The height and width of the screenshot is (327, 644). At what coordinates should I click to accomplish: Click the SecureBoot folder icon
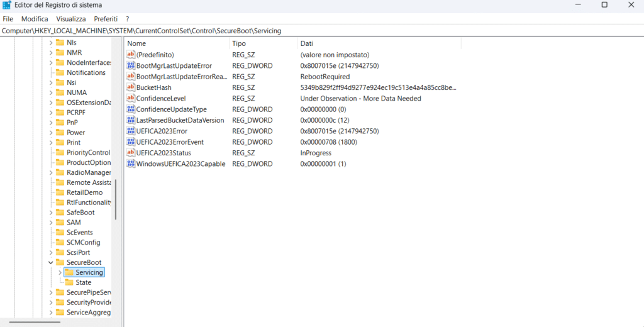coord(60,262)
